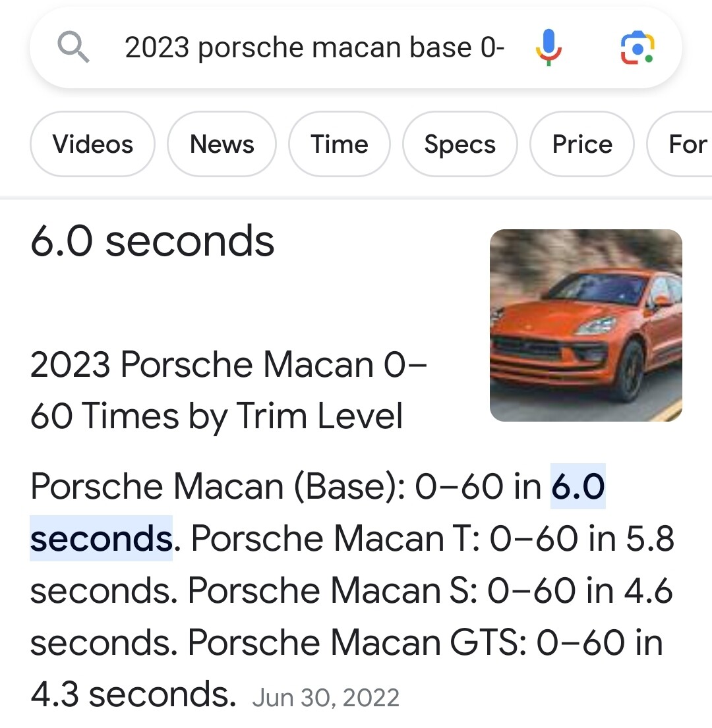Screen dimensions: 712x728
Task: Select the Specs filter chip
Action: pos(460,144)
